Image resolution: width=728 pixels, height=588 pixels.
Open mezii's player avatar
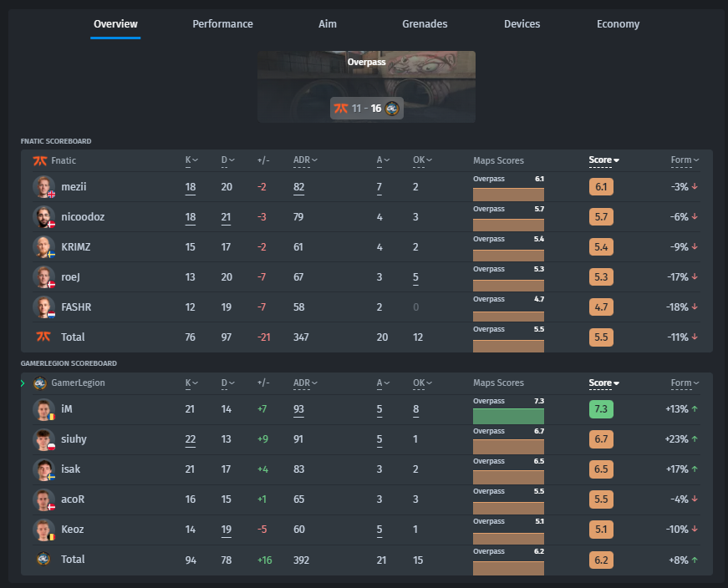pyautogui.click(x=43, y=186)
